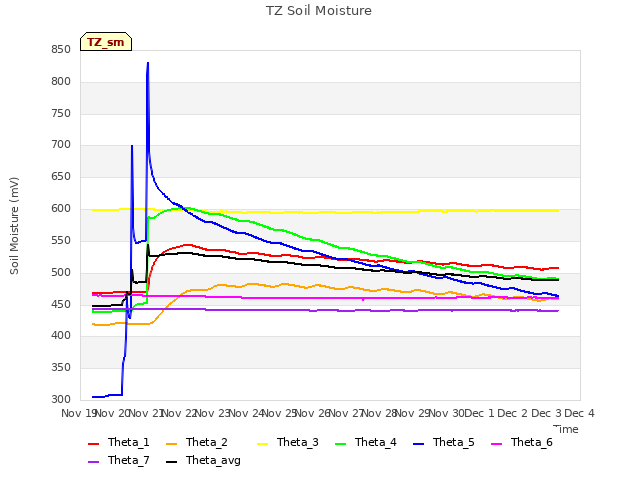640x480 pixels.
Task: Click the Dec 4 x-axis date label
Action: pos(579,413)
